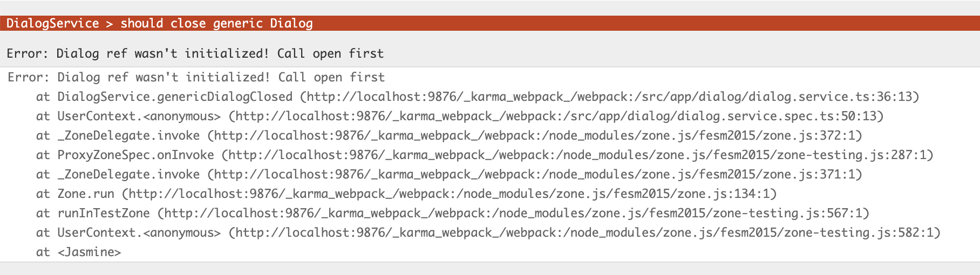Click UserContext.<anonymous> on the zone-testing.js:582:1 line
Screen dimensions: 980x275
coord(139,232)
